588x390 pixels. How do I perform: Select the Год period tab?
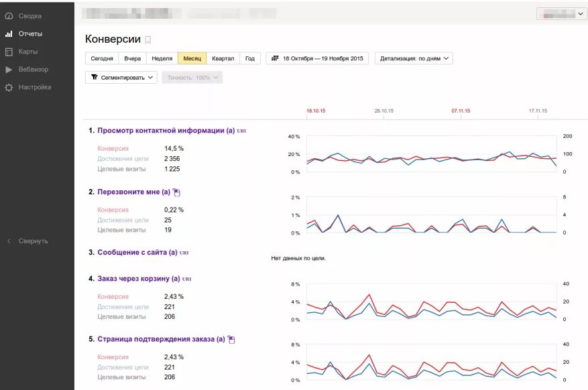point(249,58)
